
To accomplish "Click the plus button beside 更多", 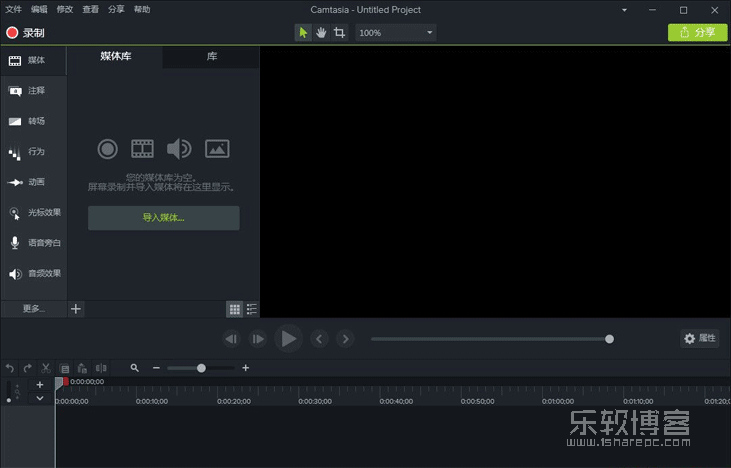I will click(x=76, y=309).
